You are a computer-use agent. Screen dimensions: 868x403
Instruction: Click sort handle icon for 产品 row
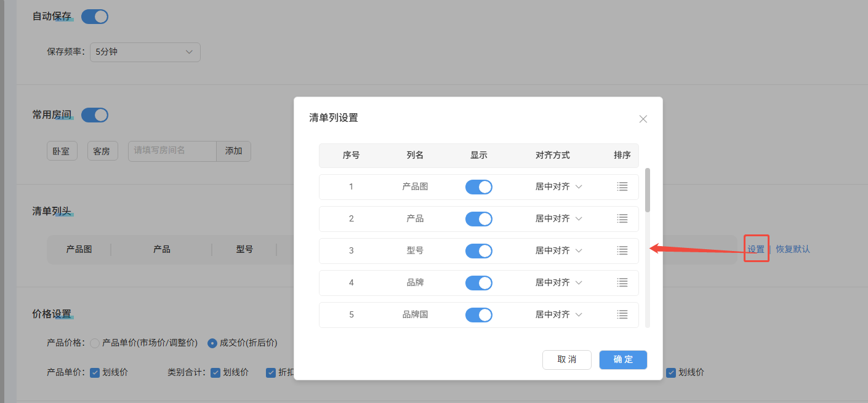pos(622,218)
